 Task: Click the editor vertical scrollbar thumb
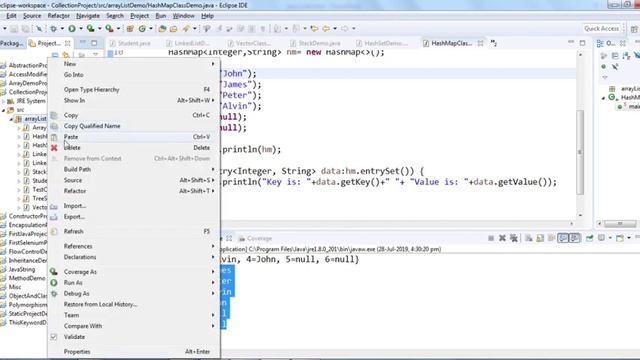[x=580, y=152]
